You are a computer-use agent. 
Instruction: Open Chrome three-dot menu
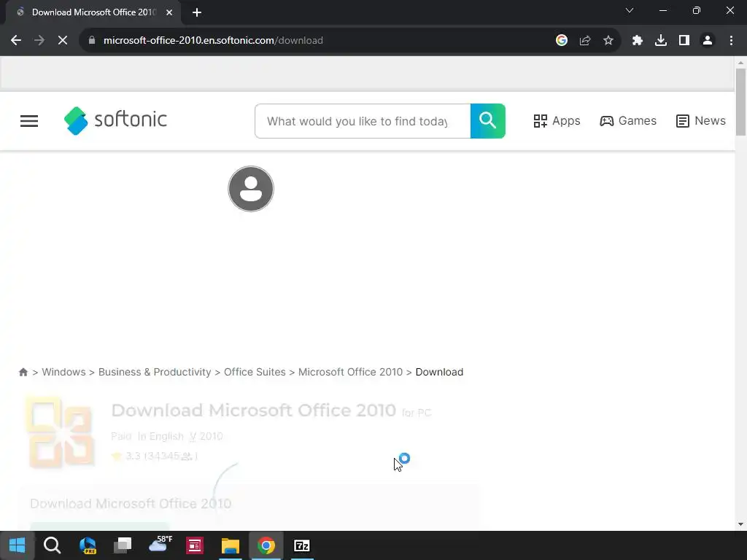731,41
